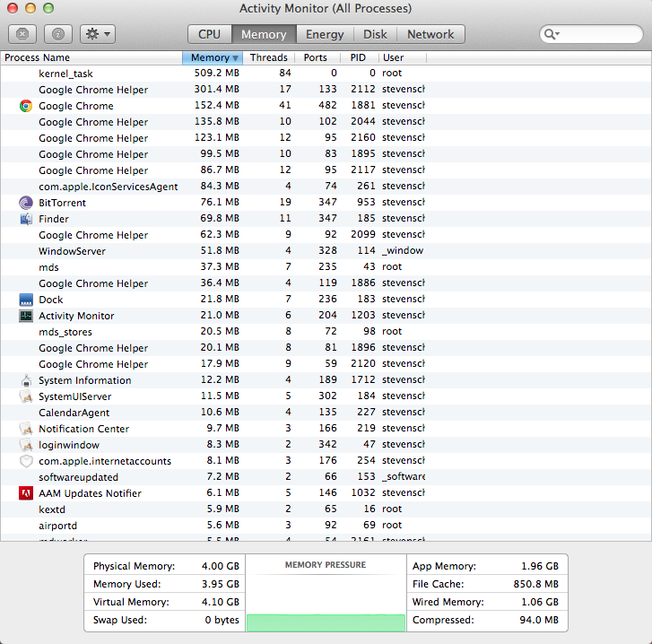Image resolution: width=652 pixels, height=644 pixels.
Task: Select Google Chrome Helper with PID 2112
Action: 326,90
